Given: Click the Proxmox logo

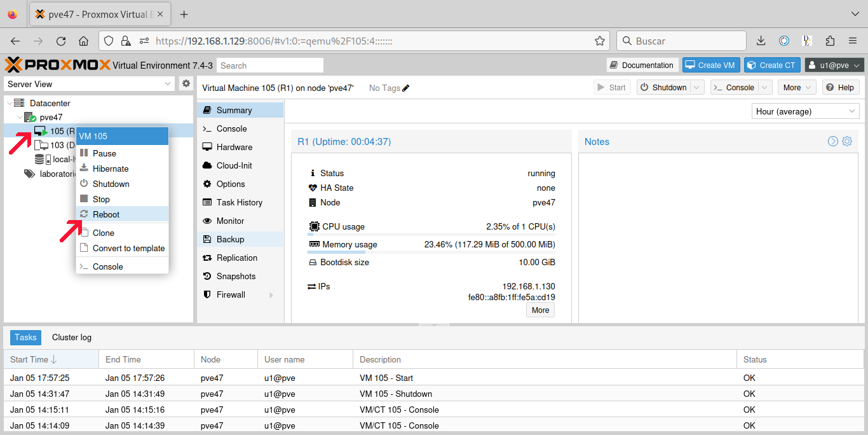Looking at the screenshot, I should pos(57,65).
